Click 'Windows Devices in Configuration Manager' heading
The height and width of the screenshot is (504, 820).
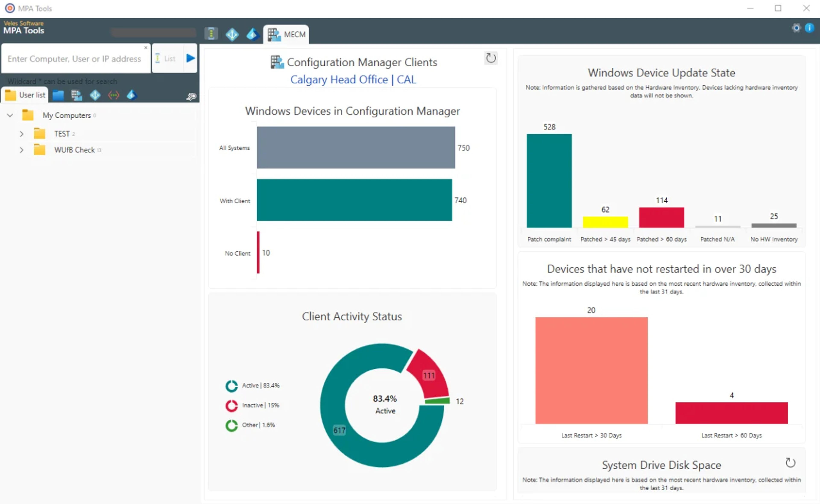[x=353, y=111]
